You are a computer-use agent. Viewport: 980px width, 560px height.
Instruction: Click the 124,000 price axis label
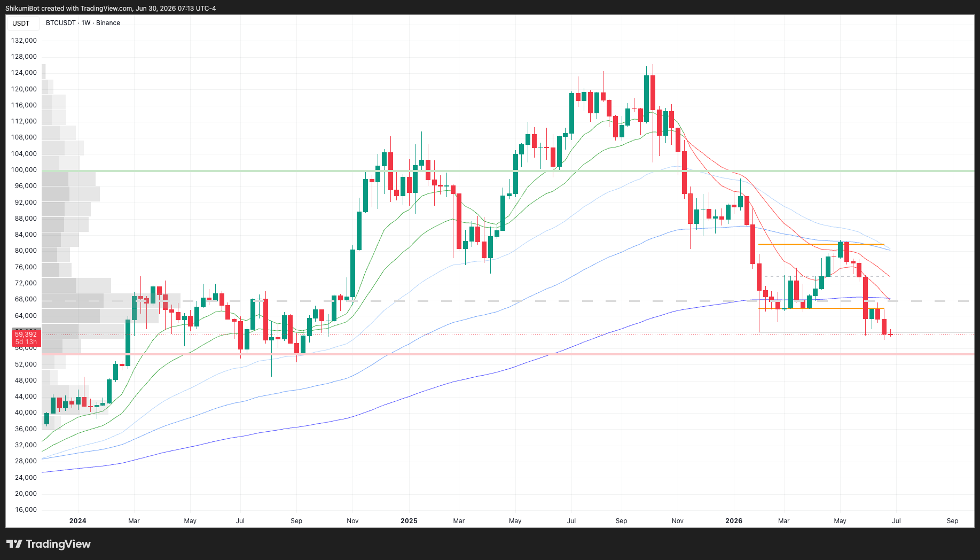pos(24,73)
